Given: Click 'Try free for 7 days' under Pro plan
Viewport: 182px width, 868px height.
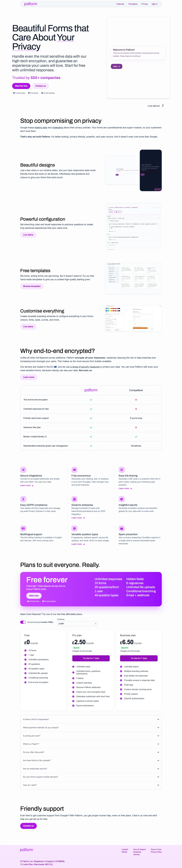Looking at the screenshot, I should click(91, 658).
